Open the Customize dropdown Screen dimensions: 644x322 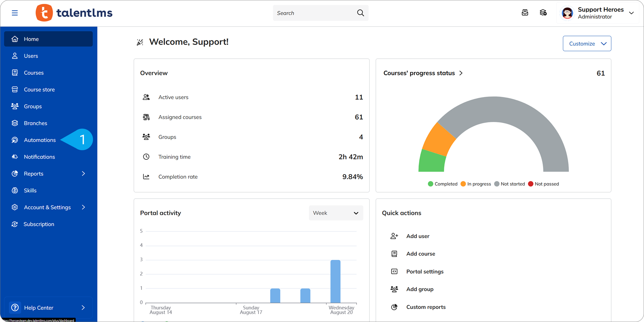pyautogui.click(x=587, y=43)
